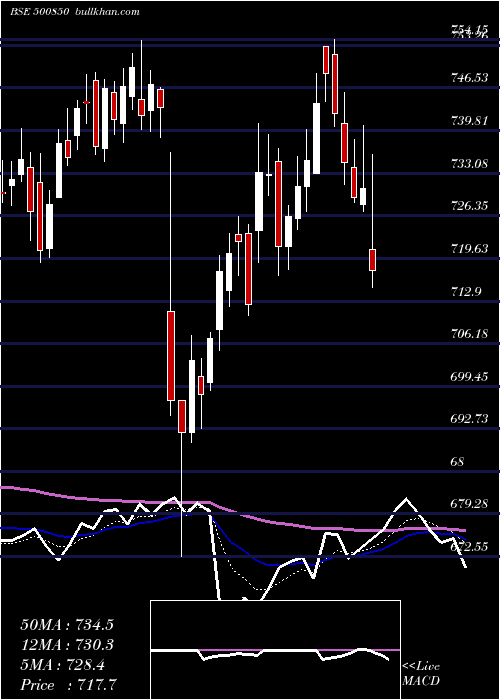Click the 699.45 price axis label

tap(470, 377)
